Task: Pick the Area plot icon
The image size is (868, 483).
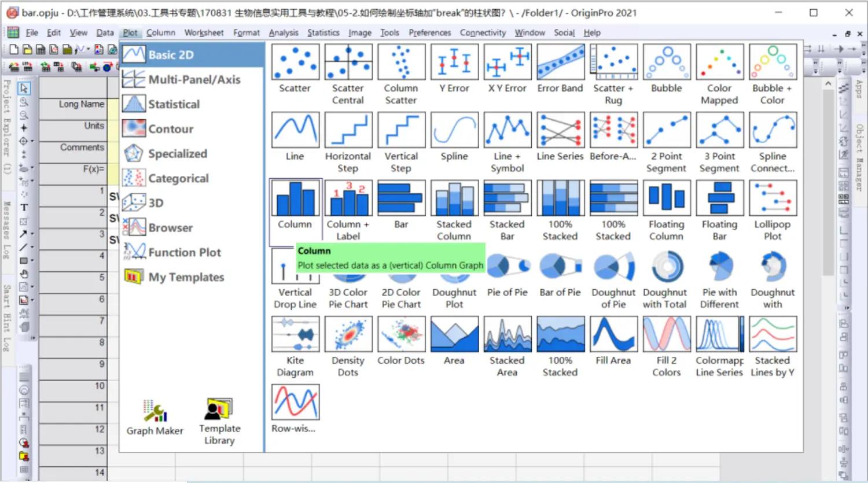Action: [454, 334]
